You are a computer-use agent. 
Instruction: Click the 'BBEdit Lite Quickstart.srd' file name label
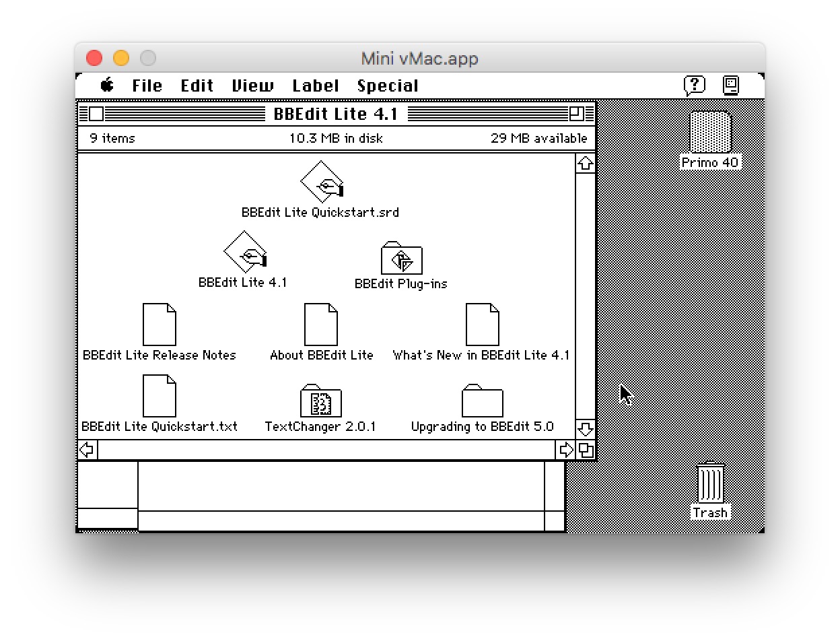(x=320, y=212)
